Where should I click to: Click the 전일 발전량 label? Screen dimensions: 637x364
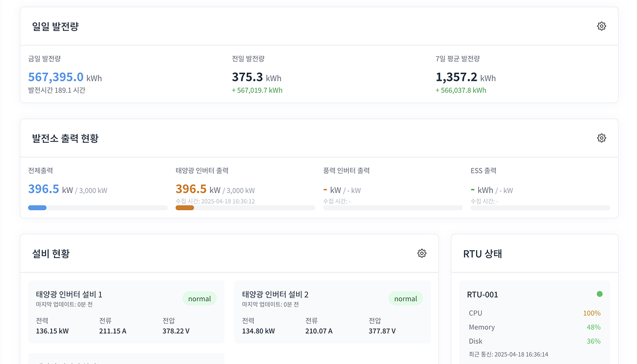(x=248, y=59)
